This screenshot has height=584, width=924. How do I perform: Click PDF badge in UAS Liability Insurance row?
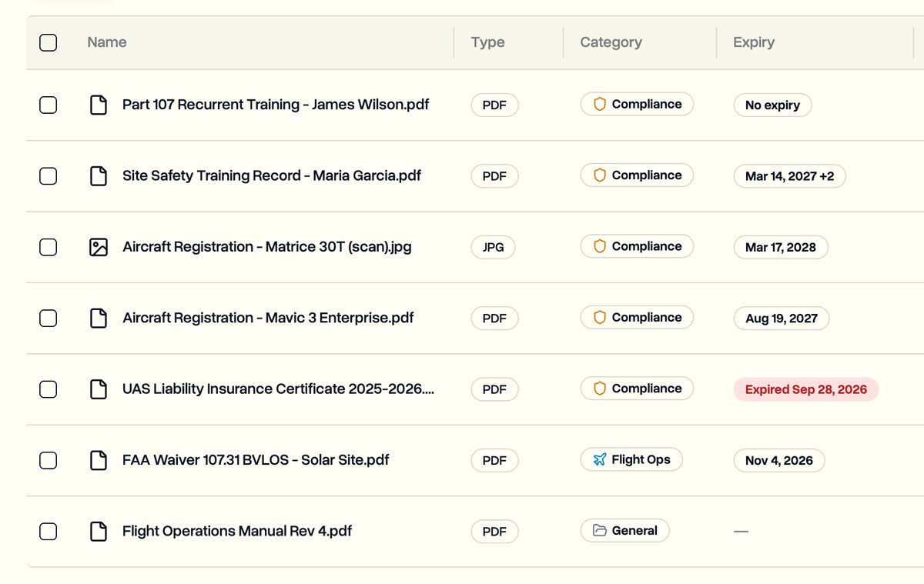click(x=494, y=389)
